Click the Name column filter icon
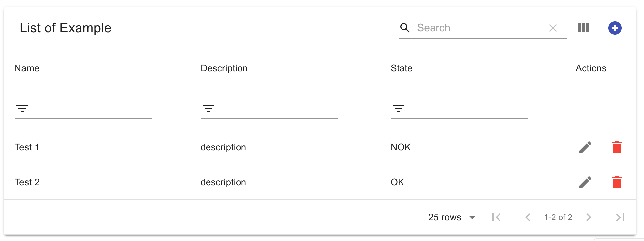The height and width of the screenshot is (241, 644). point(22,108)
